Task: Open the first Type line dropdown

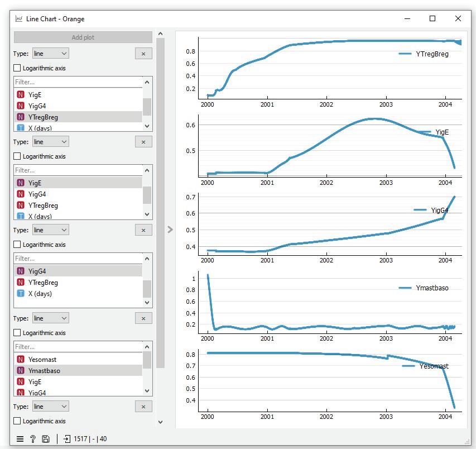Action: point(51,54)
